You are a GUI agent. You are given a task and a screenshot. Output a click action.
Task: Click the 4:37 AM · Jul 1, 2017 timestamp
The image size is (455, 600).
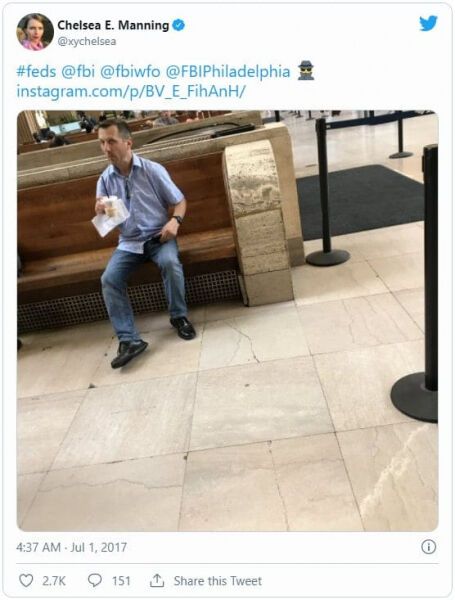click(x=72, y=547)
